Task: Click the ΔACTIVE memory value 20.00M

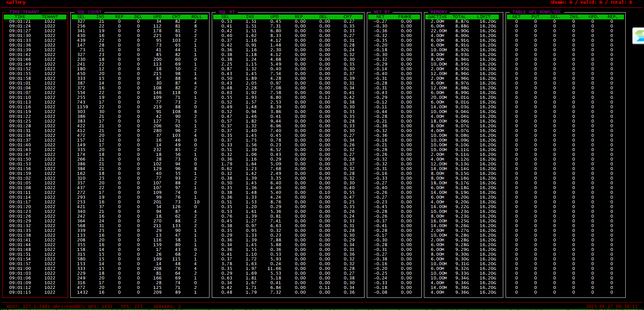Action: pos(439,97)
